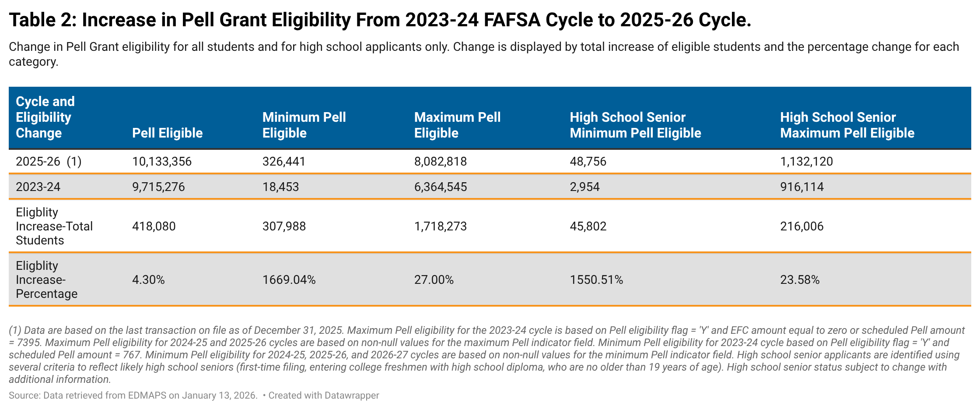Viewport: 980px width, 410px height.
Task: Click the 23.58% percentage cell
Action: coord(800,280)
